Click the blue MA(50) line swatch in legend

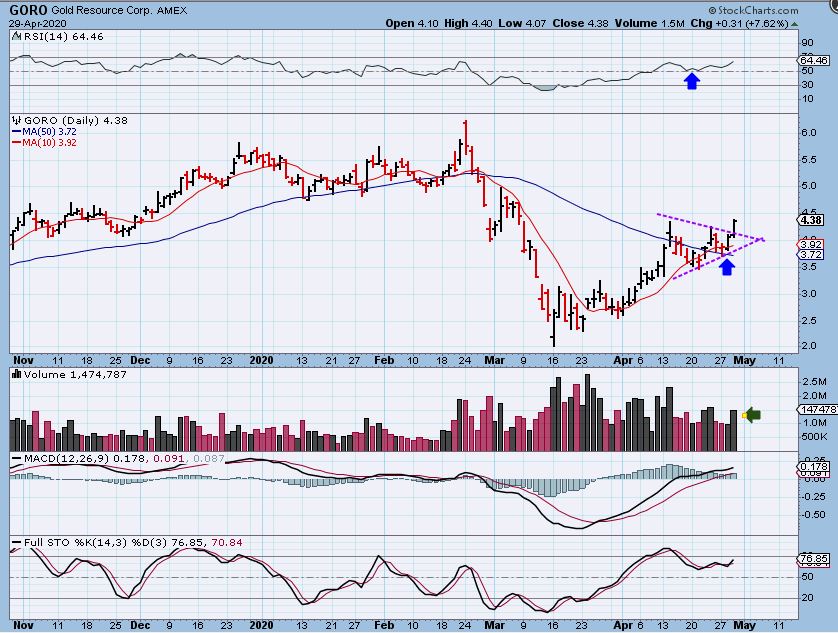click(x=17, y=132)
